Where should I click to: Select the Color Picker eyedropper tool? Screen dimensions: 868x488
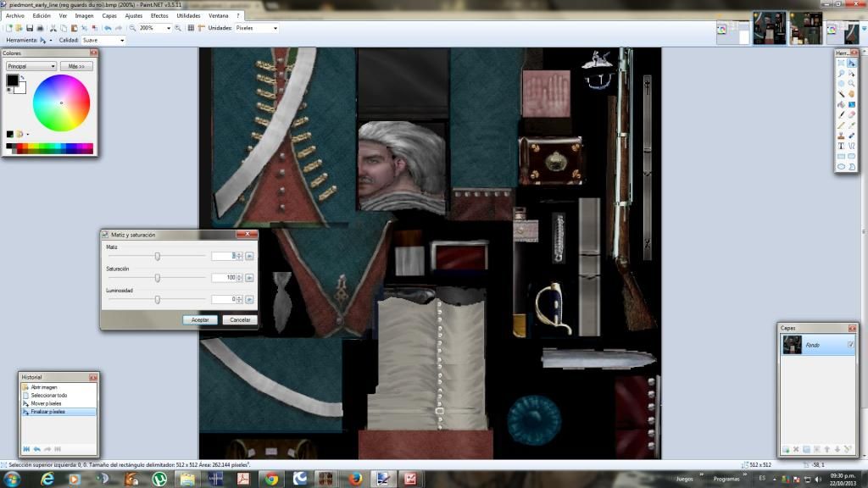click(x=851, y=125)
